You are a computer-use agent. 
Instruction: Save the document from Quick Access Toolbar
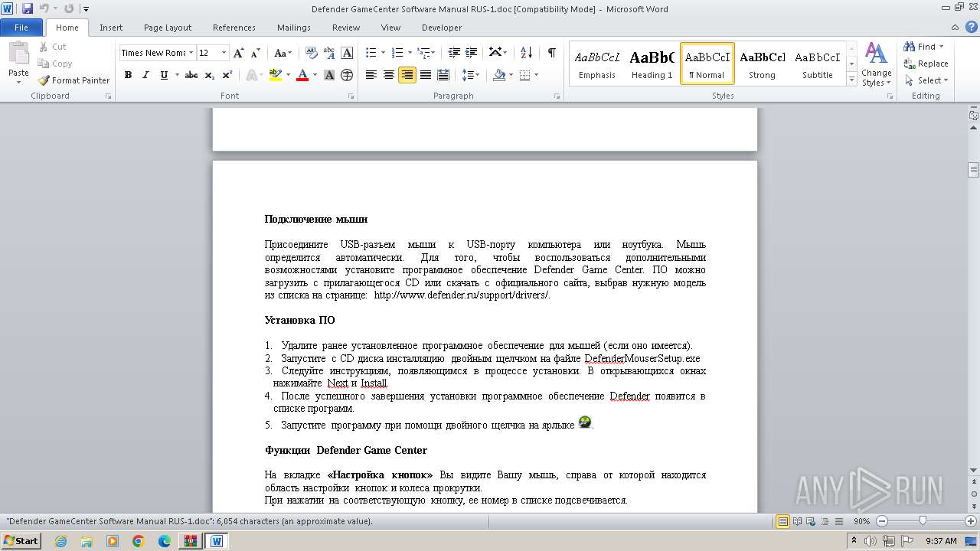[28, 8]
